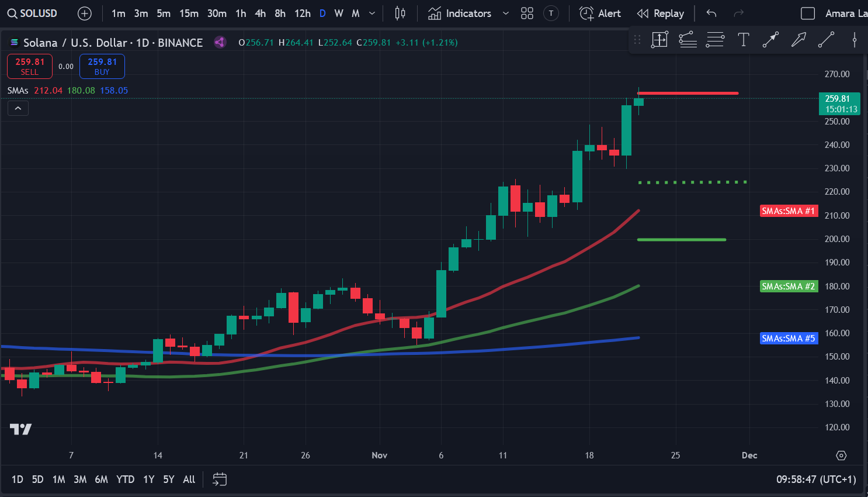The width and height of the screenshot is (868, 497).
Task: Set date range to 1Y
Action: [x=149, y=479]
